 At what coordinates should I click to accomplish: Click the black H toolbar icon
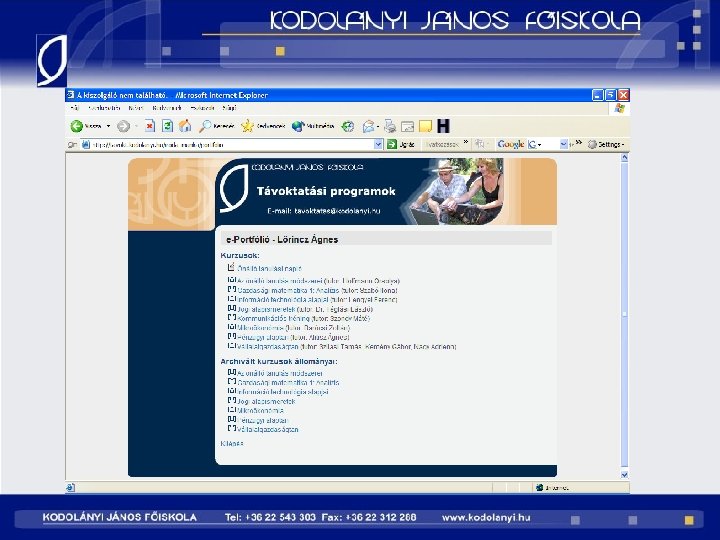[x=443, y=126]
